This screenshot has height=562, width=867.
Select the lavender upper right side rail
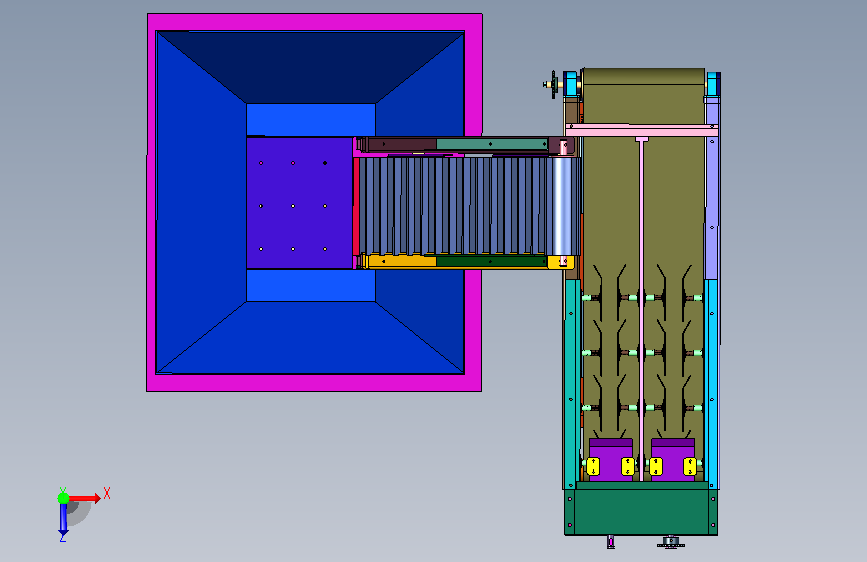[x=712, y=188]
